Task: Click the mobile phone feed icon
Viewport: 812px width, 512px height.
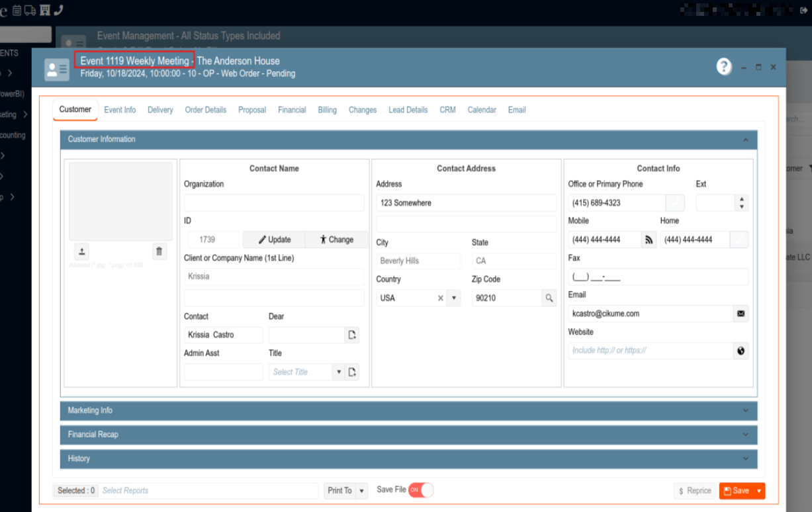Action: (x=649, y=240)
